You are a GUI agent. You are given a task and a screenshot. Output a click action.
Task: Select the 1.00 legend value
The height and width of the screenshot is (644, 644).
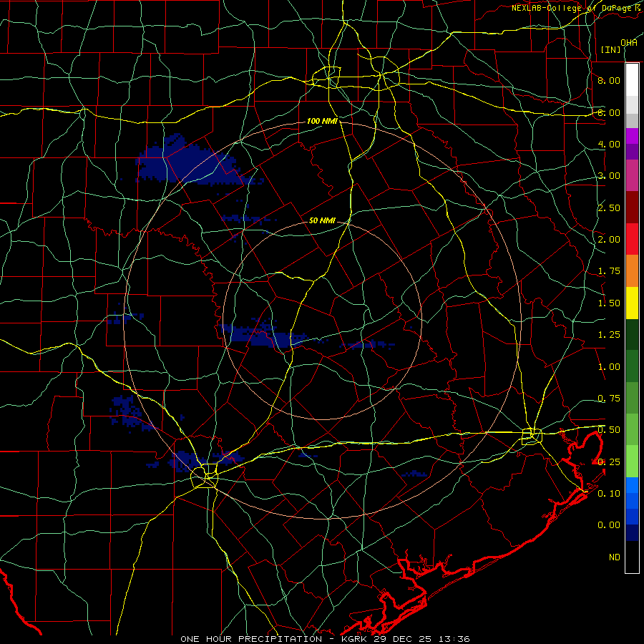609,367
